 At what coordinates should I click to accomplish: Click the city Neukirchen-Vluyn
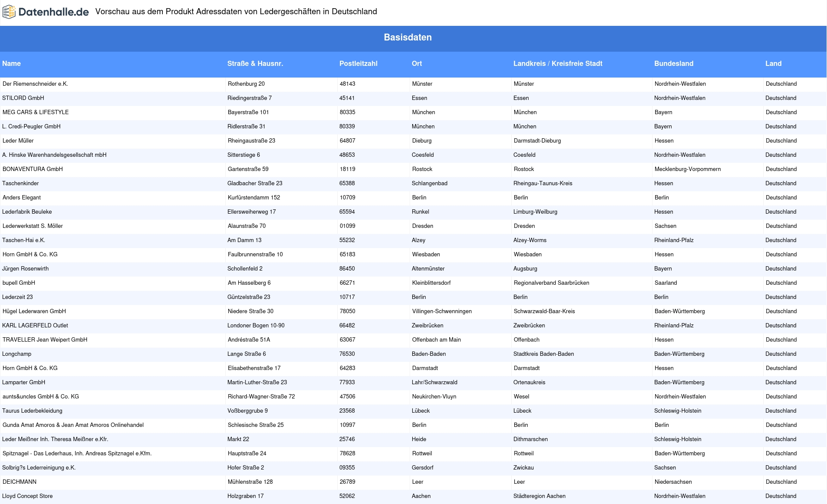coord(434,396)
